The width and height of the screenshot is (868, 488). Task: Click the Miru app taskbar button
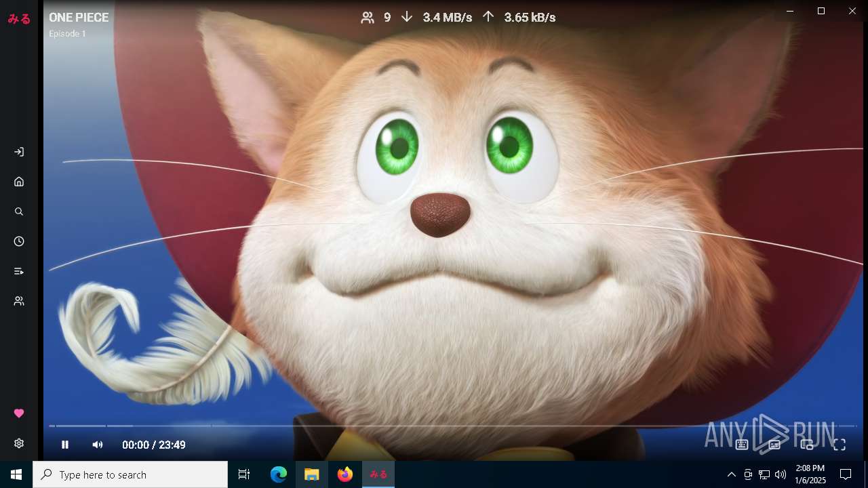[x=378, y=474]
